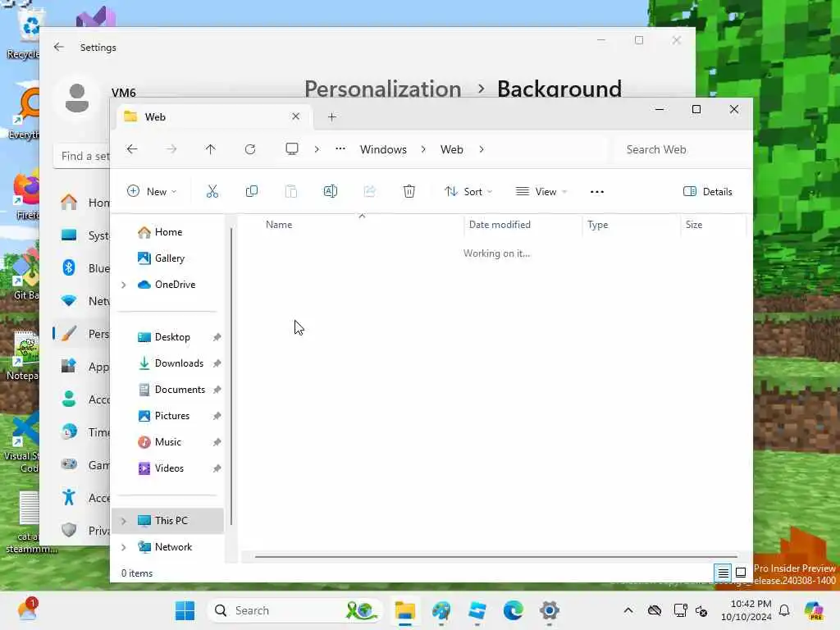Open the Sort dropdown menu

click(x=468, y=191)
